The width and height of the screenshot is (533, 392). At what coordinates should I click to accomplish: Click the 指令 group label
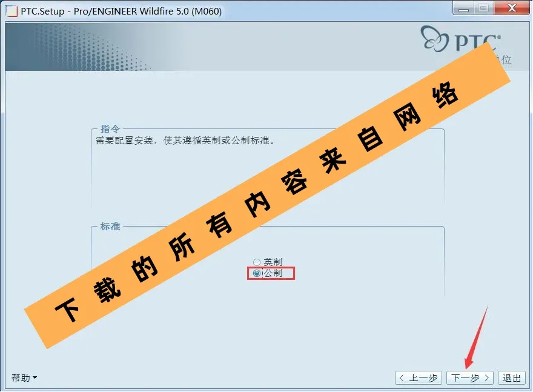110,129
